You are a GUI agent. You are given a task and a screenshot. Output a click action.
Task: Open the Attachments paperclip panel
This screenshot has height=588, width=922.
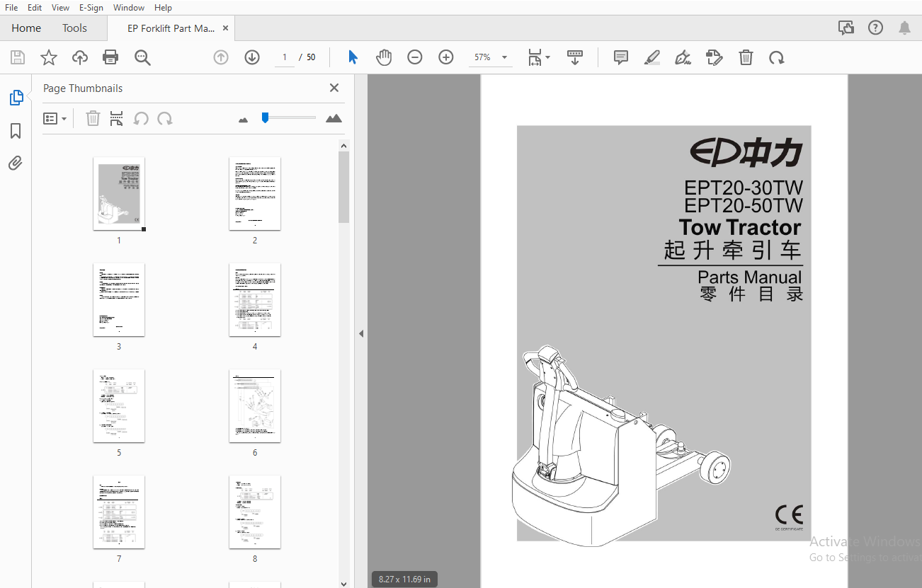16,163
